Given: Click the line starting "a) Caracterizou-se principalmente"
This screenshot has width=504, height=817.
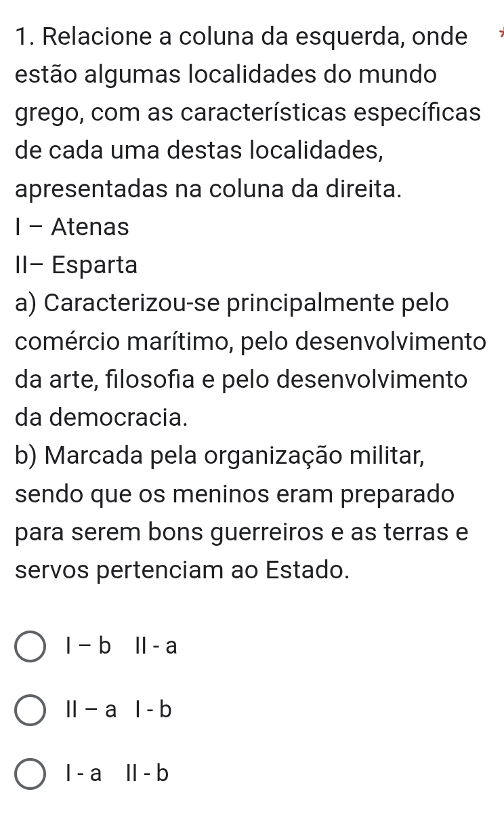Looking at the screenshot, I should coord(231,303).
